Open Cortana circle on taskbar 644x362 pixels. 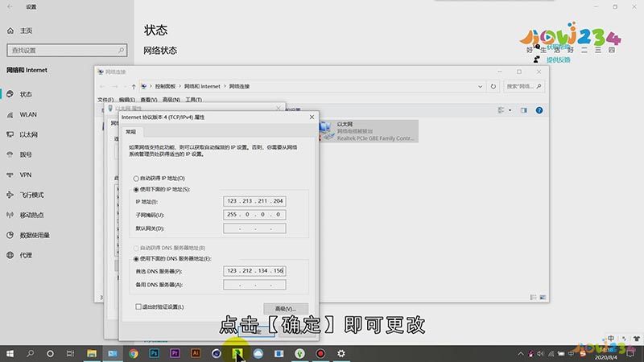(x=50, y=353)
